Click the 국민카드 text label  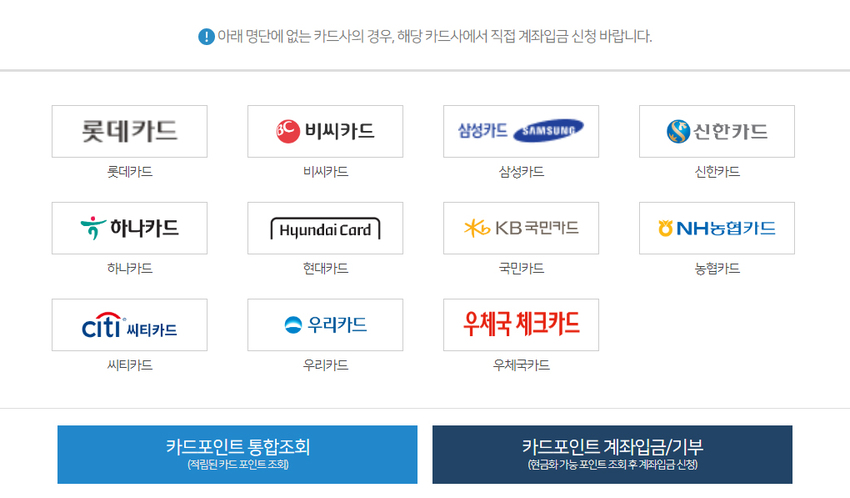point(521,268)
